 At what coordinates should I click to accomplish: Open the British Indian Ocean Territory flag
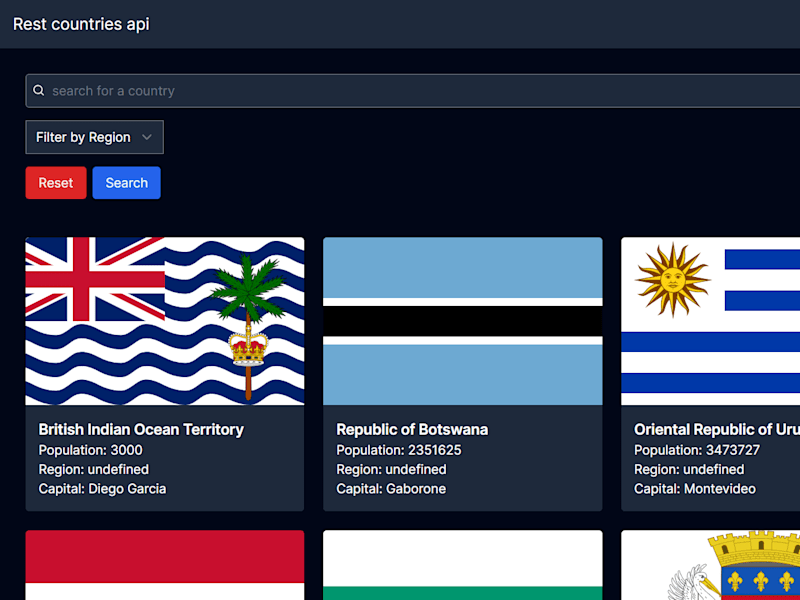coord(165,321)
